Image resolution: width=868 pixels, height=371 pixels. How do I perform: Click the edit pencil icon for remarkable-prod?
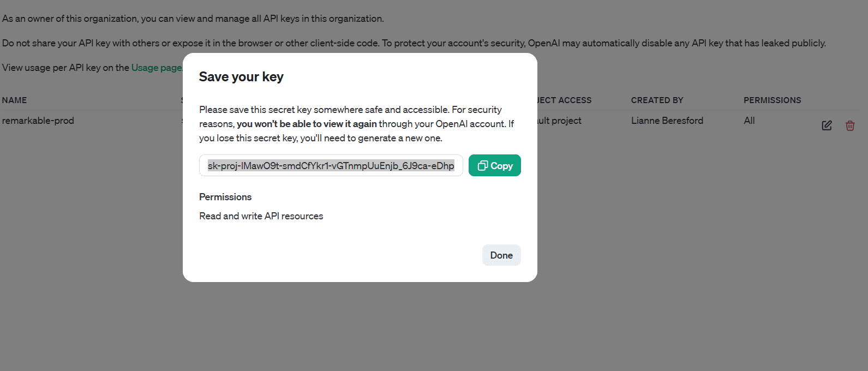pos(827,125)
